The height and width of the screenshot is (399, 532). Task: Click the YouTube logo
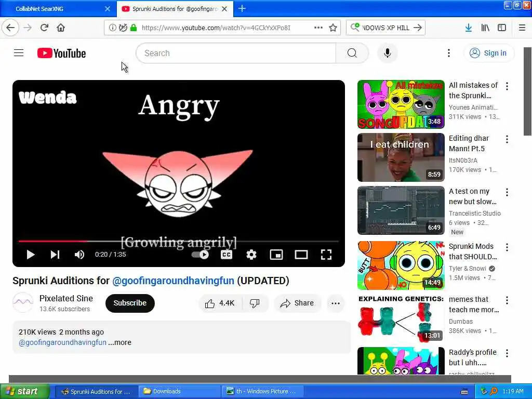pyautogui.click(x=61, y=54)
